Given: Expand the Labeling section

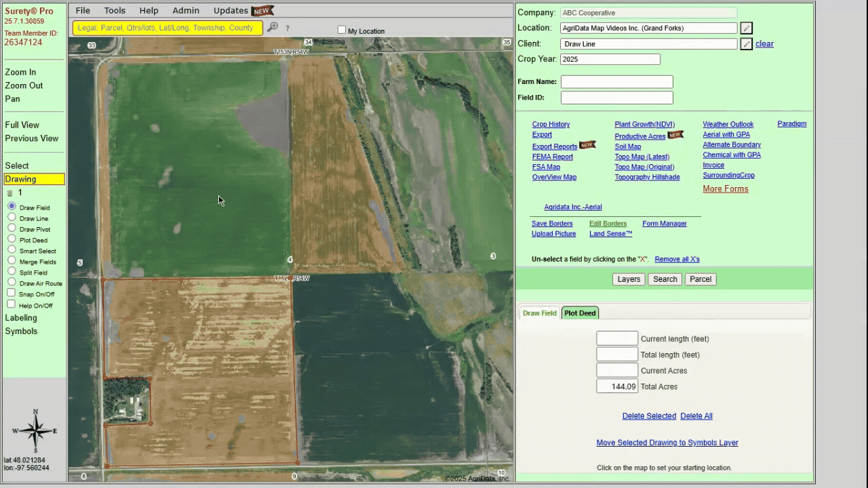Looking at the screenshot, I should tap(20, 317).
